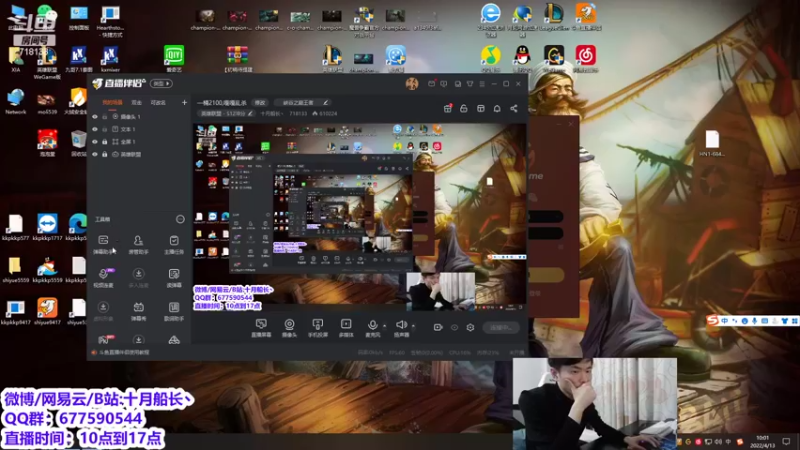Open the 弹幕秀 tool
Screen dimensions: 800x450
[138, 311]
